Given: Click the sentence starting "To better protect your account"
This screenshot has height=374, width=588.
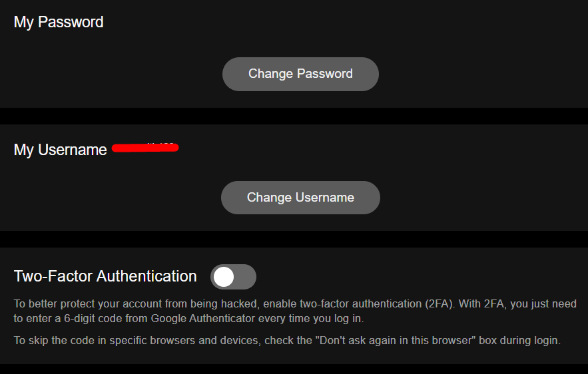Looking at the screenshot, I should coord(133,303).
